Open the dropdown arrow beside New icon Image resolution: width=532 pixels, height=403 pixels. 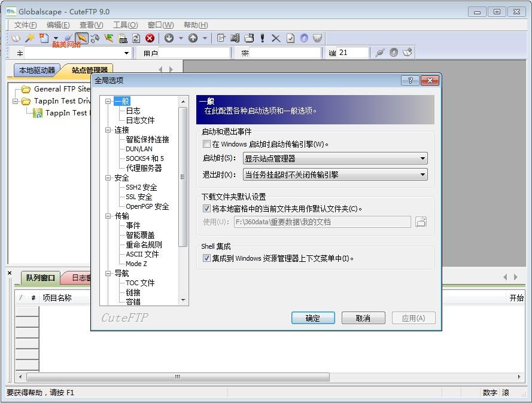pos(56,38)
